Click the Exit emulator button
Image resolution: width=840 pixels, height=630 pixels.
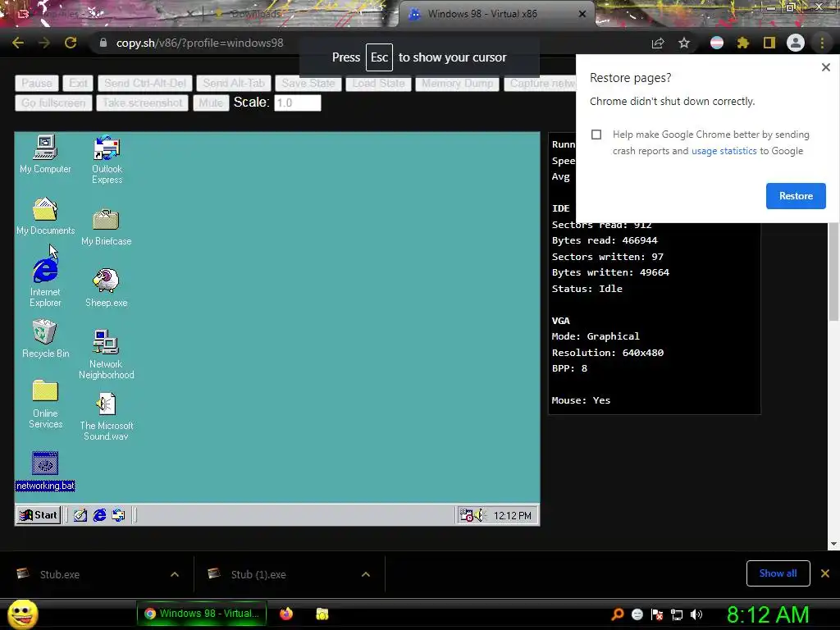(x=78, y=84)
